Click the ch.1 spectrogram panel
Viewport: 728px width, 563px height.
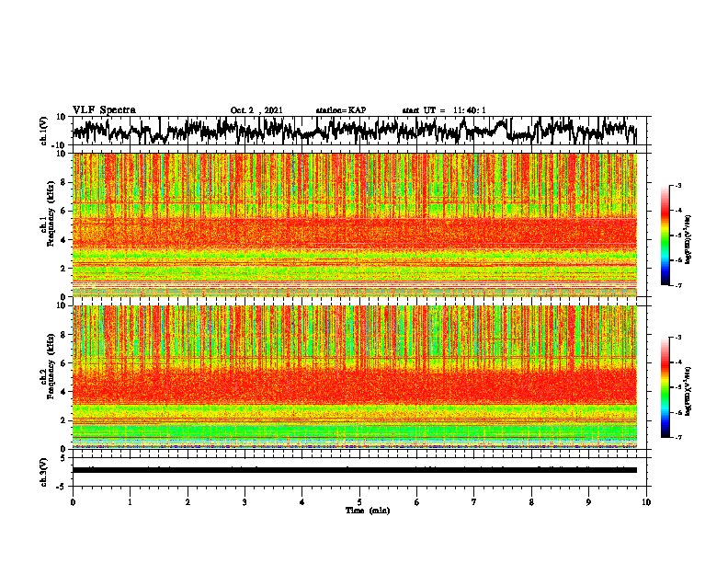click(354, 224)
